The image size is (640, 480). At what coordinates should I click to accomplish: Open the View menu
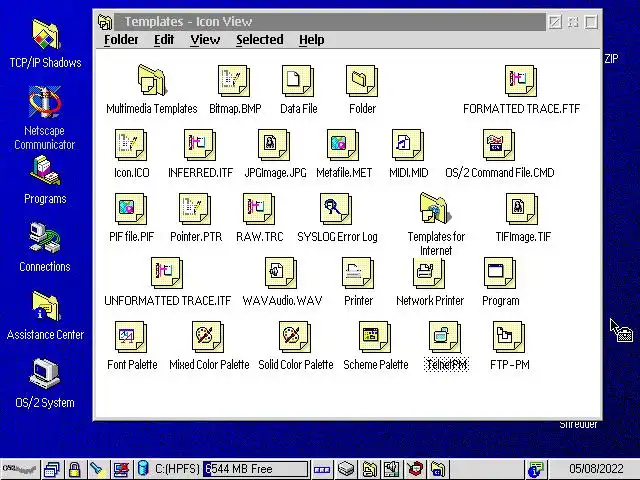pyautogui.click(x=205, y=40)
